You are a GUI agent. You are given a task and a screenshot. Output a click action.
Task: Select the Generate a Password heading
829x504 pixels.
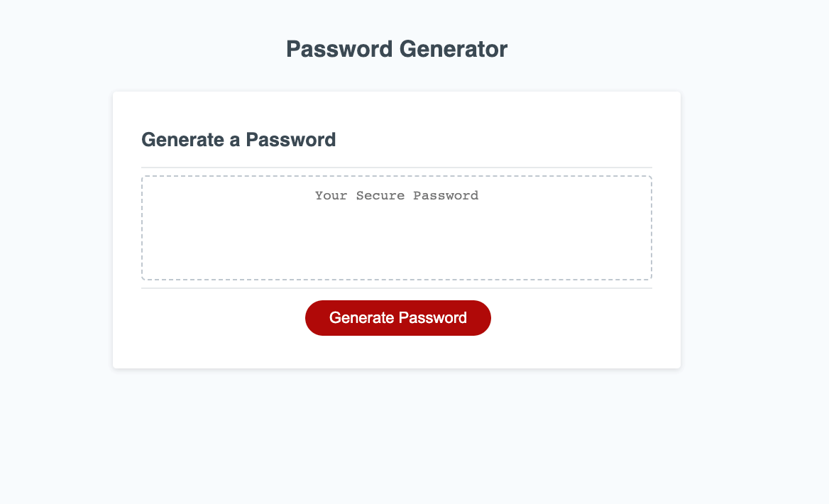click(x=238, y=139)
